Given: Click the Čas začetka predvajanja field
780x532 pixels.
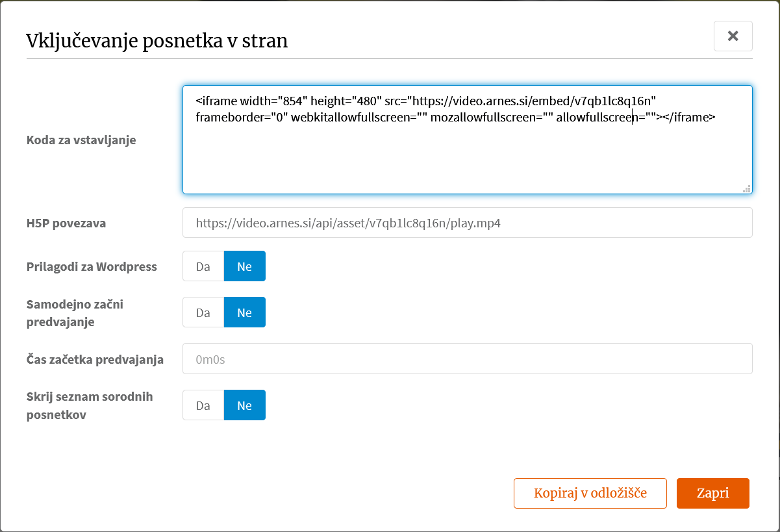Looking at the screenshot, I should coord(468,359).
